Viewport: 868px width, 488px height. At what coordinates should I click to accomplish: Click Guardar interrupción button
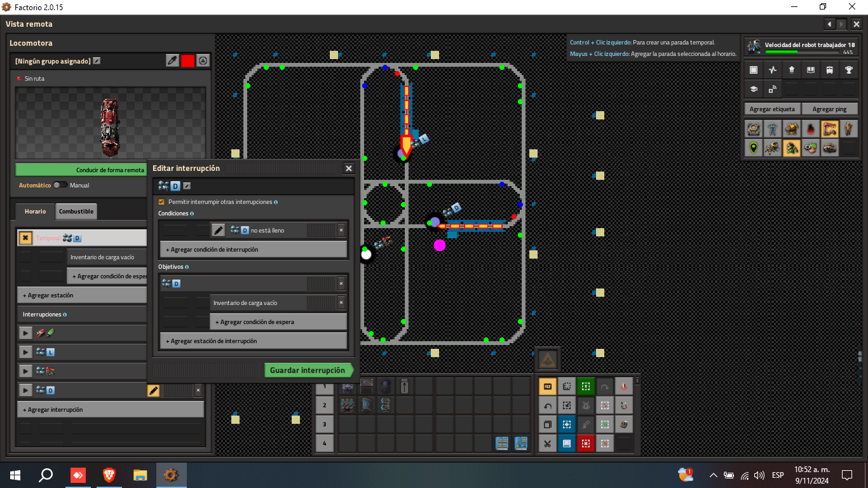(x=308, y=370)
